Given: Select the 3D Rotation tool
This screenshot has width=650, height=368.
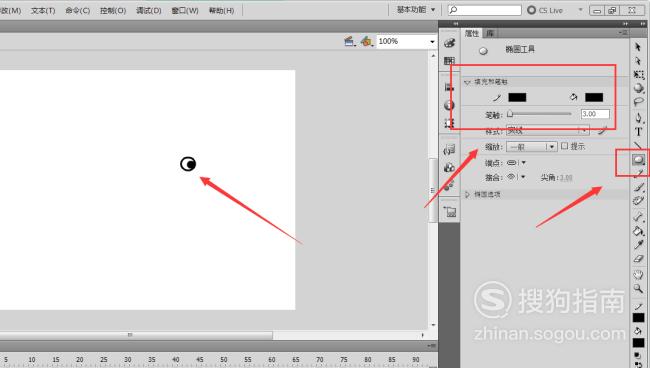Looking at the screenshot, I should 638,88.
